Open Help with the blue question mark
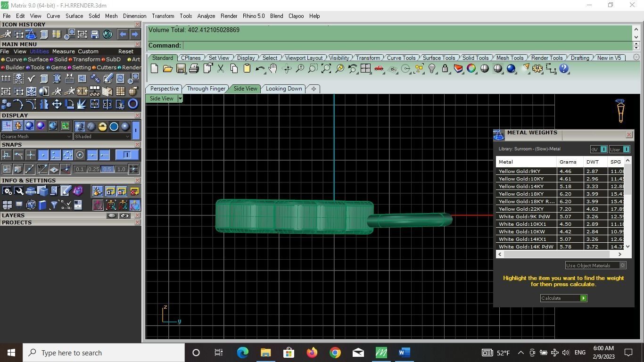Screen dimensions: 644x362 [x=563, y=69]
